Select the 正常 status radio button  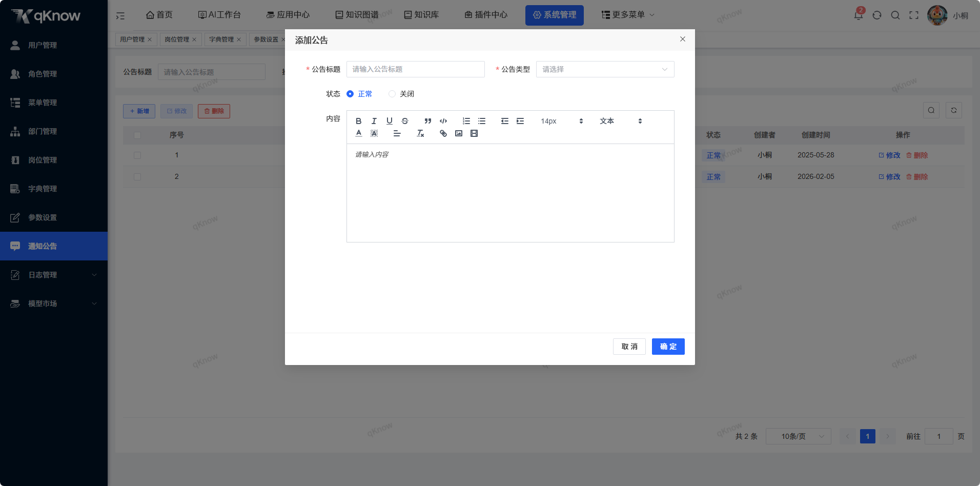point(350,94)
